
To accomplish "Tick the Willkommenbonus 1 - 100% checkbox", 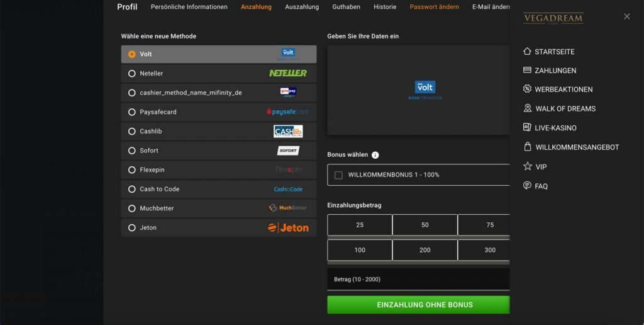I will pyautogui.click(x=338, y=175).
